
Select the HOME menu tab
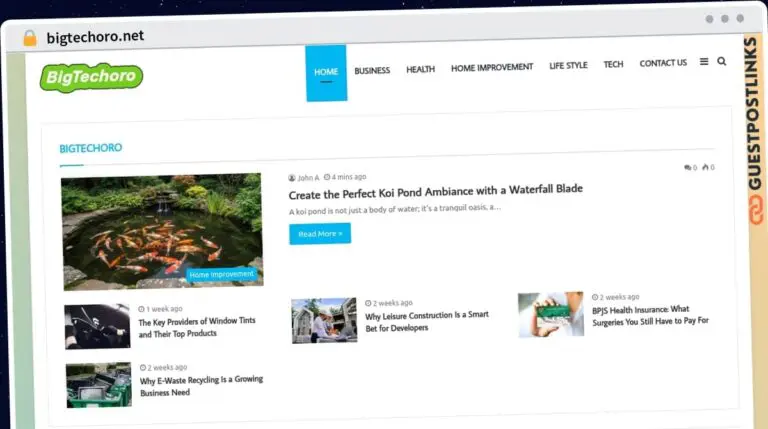pos(326,72)
